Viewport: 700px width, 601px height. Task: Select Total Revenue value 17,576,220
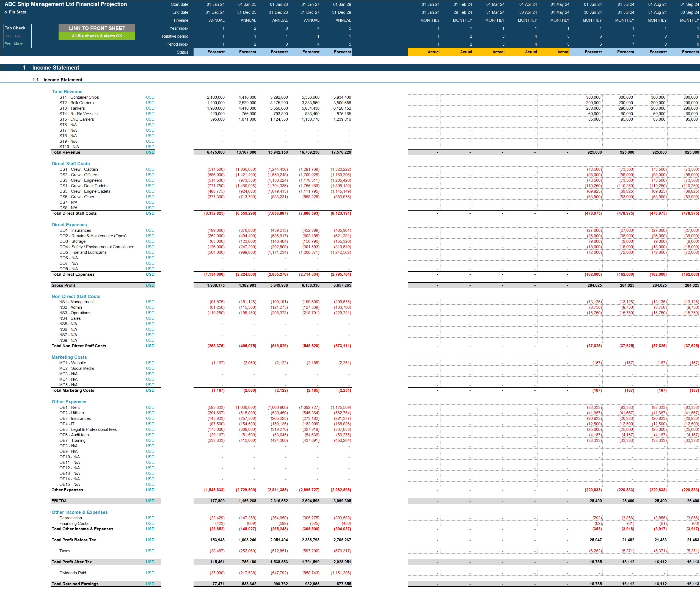tap(341, 152)
